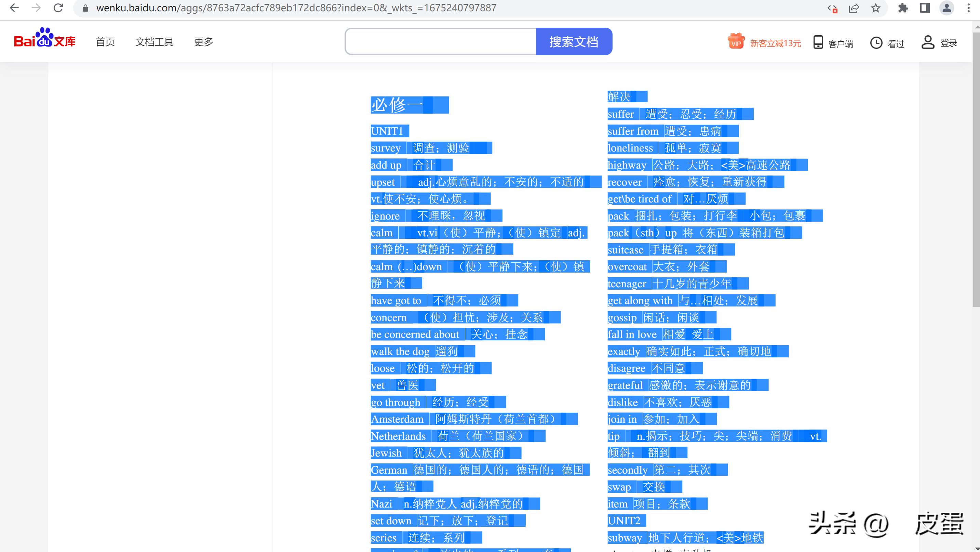Click the UNIT2 heading text

click(x=624, y=521)
